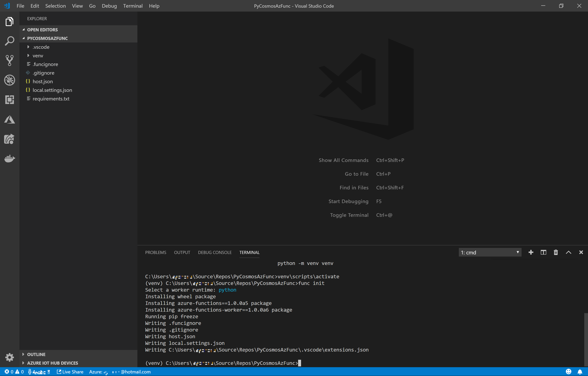The width and height of the screenshot is (588, 376).
Task: Open the Extensions view
Action: 9,100
